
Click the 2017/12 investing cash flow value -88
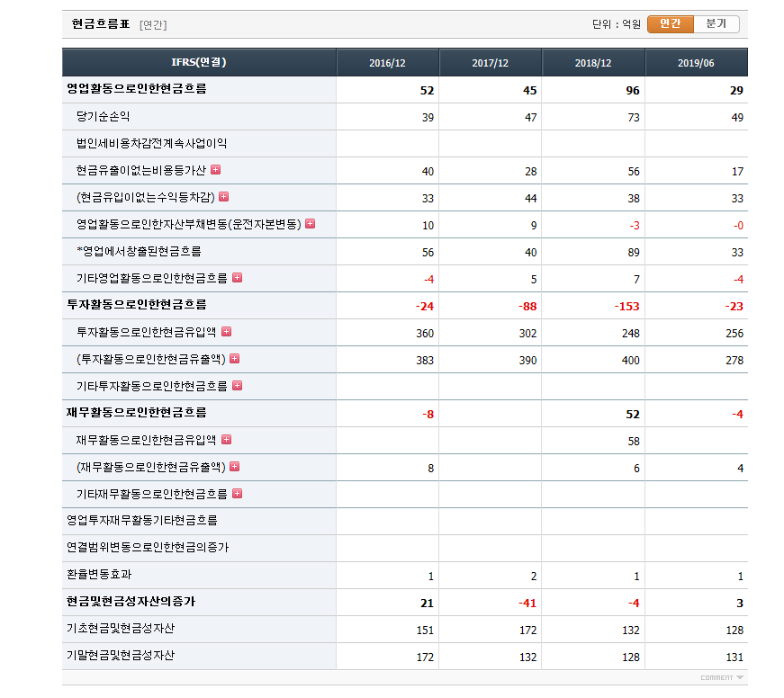click(x=527, y=307)
